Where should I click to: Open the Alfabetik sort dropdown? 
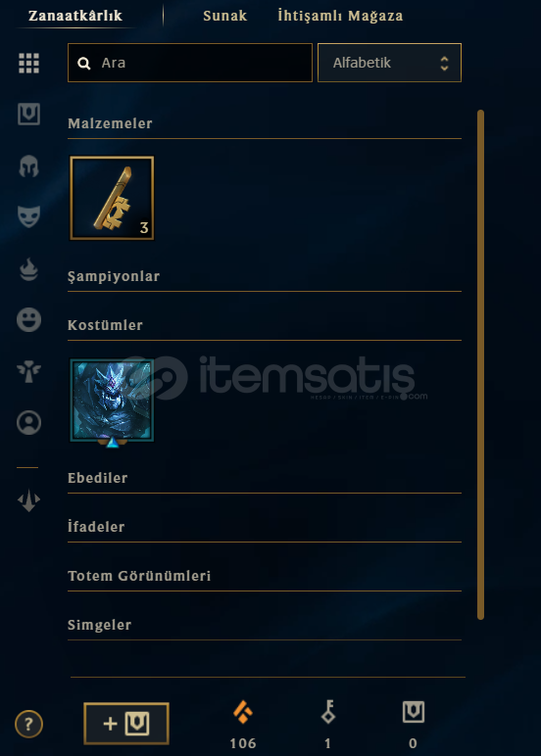pyautogui.click(x=389, y=63)
